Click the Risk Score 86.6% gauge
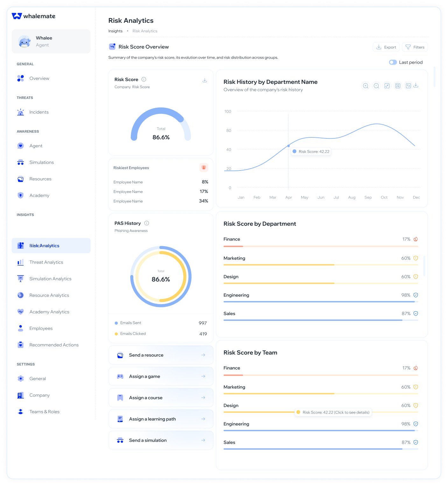Image resolution: width=448 pixels, height=486 pixels. pos(161,125)
